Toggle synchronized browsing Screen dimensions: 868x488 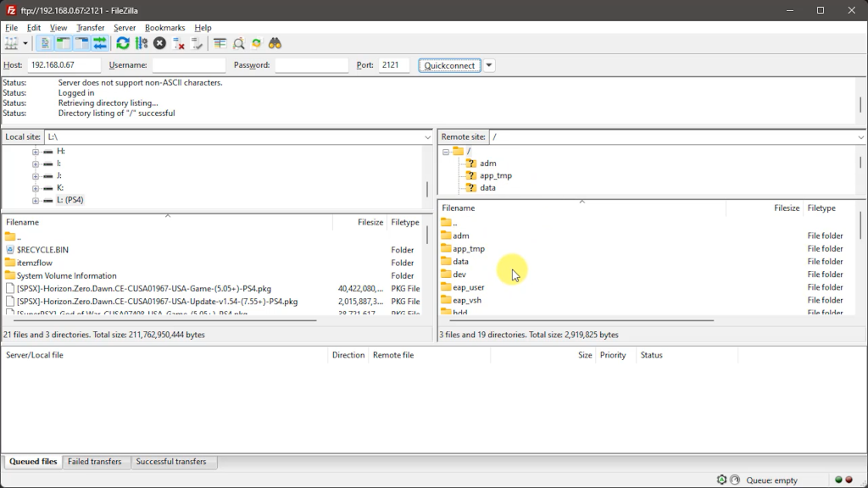[x=256, y=43]
